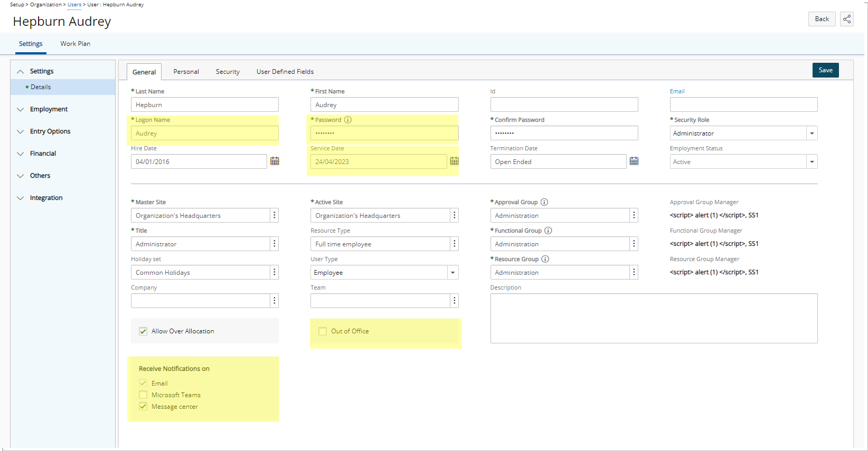Switch to the Work Plan tab
This screenshot has width=868, height=451.
[75, 44]
